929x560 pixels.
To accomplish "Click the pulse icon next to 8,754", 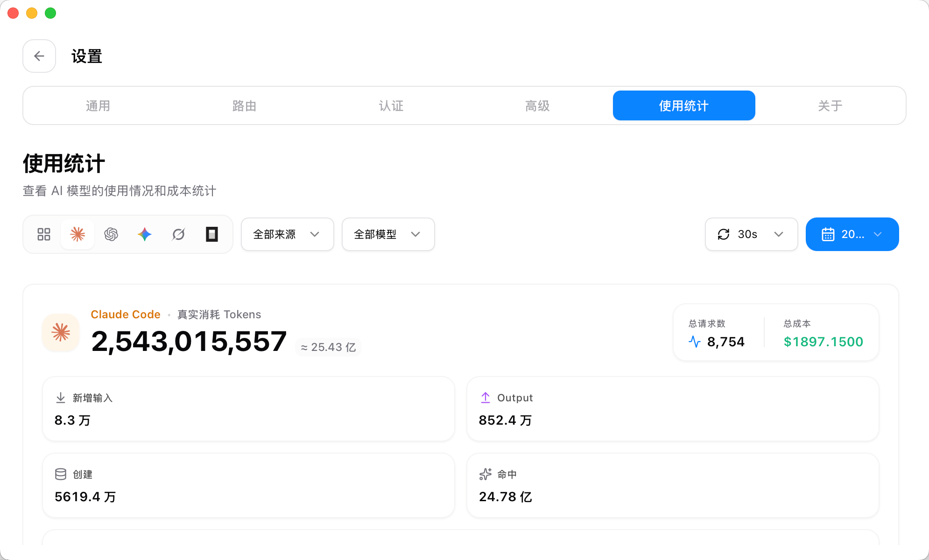I will 695,342.
